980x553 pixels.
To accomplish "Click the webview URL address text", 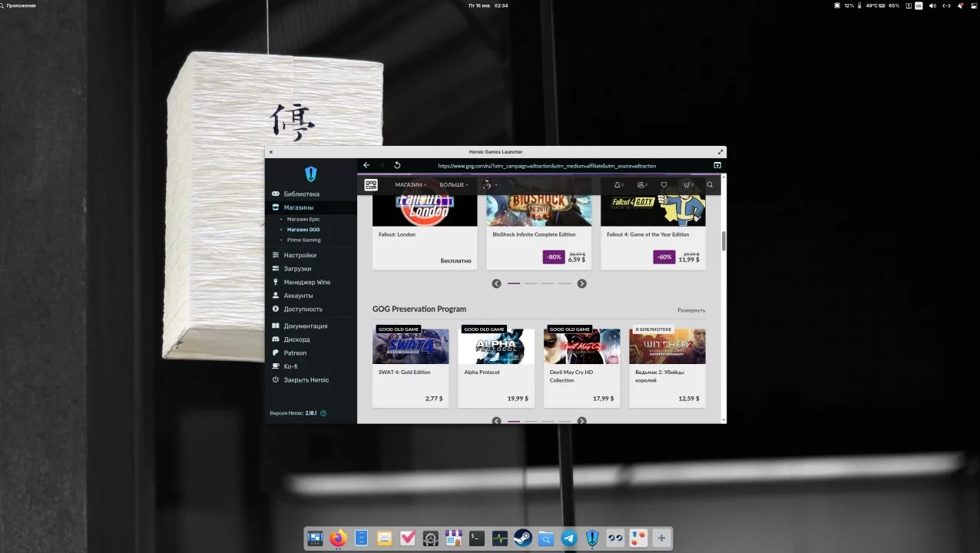I will (547, 166).
